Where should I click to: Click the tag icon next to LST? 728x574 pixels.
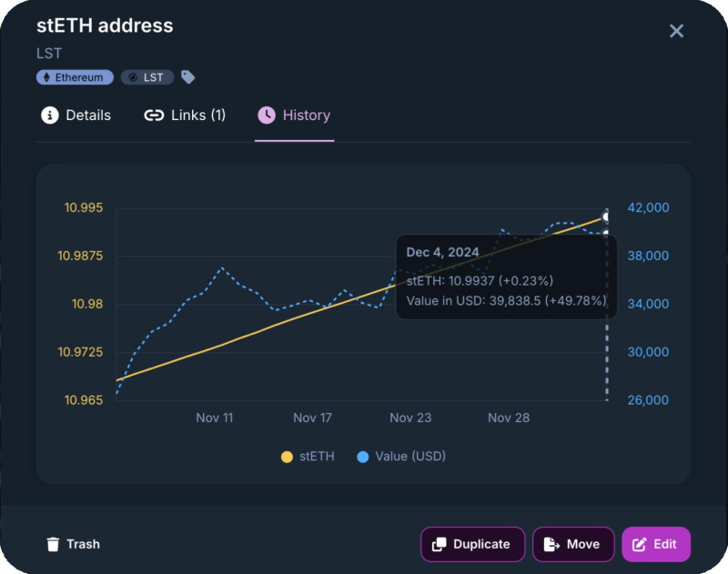pyautogui.click(x=187, y=77)
